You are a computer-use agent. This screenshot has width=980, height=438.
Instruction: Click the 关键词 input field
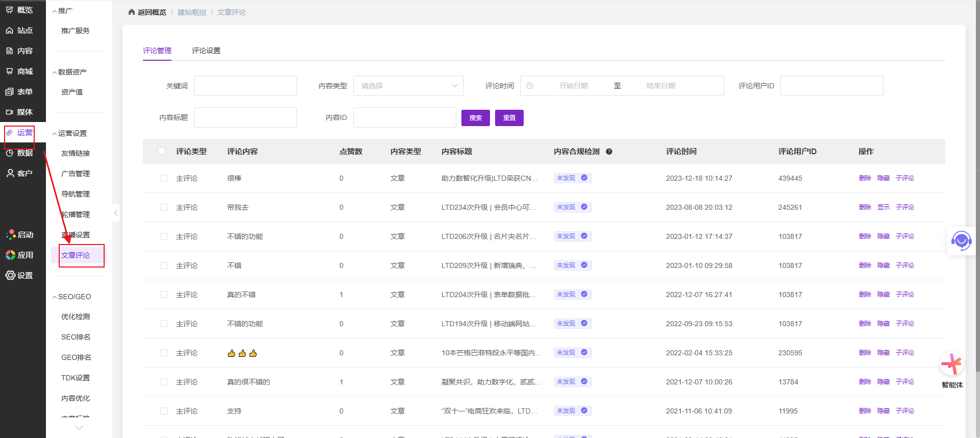coord(245,86)
